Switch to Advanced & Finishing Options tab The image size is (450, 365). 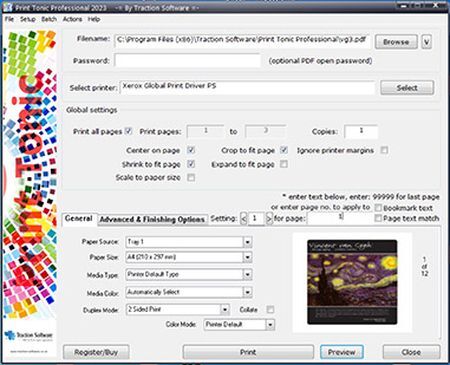pos(152,219)
